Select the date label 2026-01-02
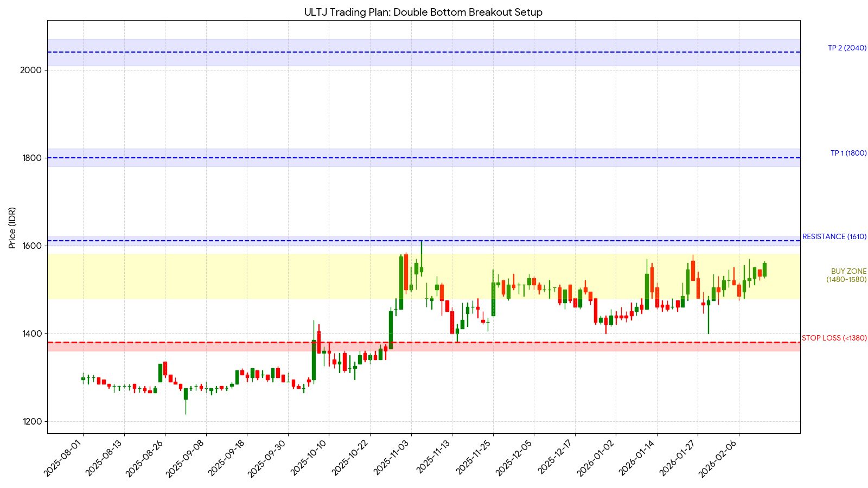The image size is (868, 488). click(597, 459)
